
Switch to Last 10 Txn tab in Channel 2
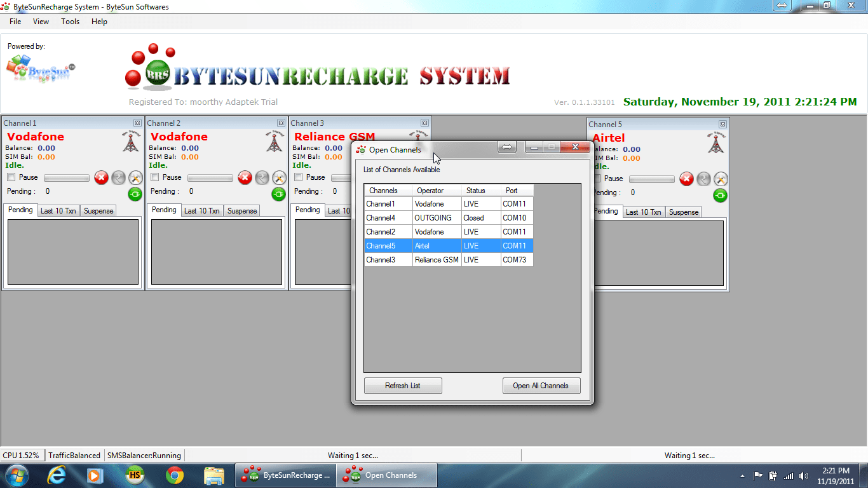[202, 211]
